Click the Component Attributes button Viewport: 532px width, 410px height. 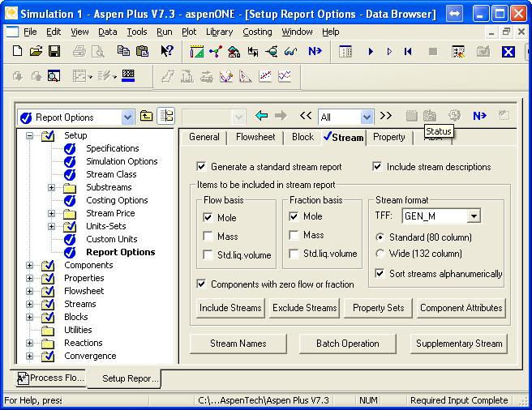pos(461,308)
